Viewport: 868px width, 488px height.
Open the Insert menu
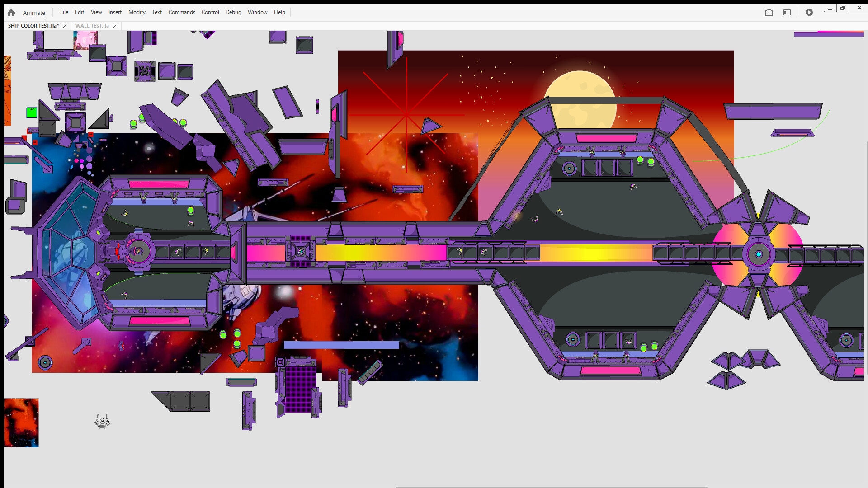point(115,12)
